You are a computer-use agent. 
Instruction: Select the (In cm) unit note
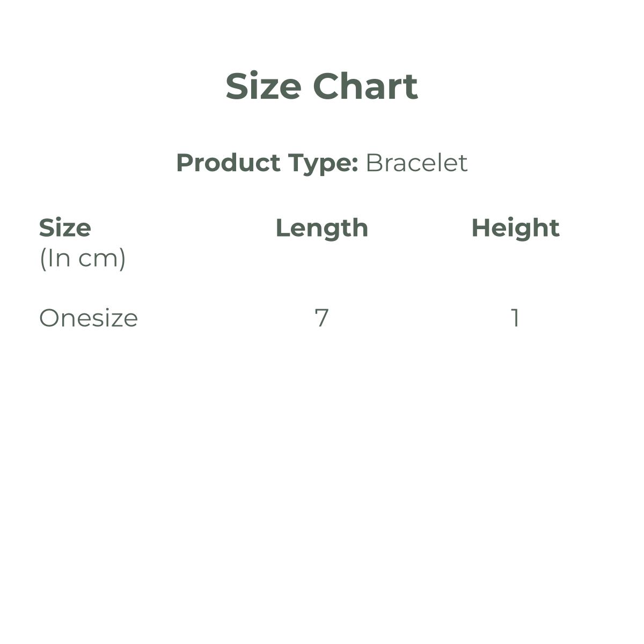point(83,258)
